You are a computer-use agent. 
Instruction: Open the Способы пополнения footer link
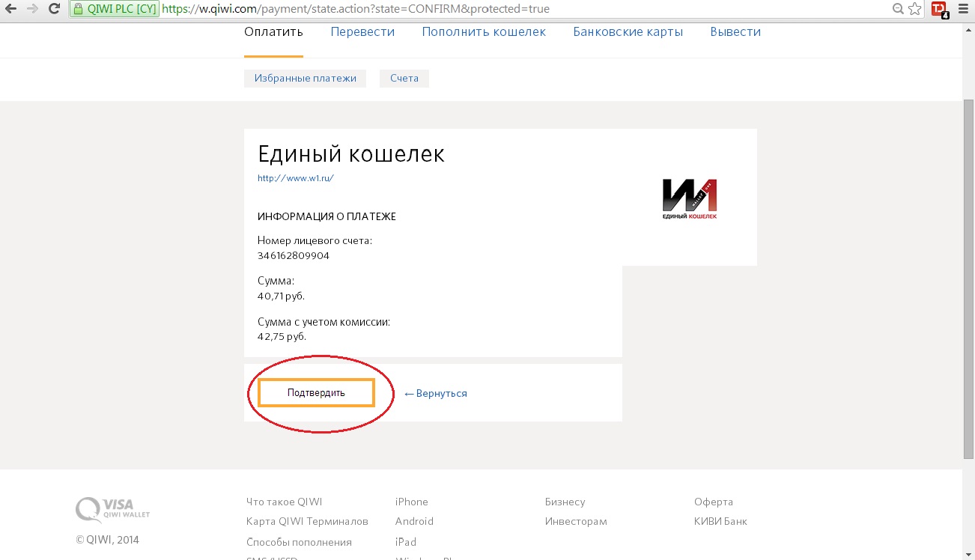tap(299, 542)
